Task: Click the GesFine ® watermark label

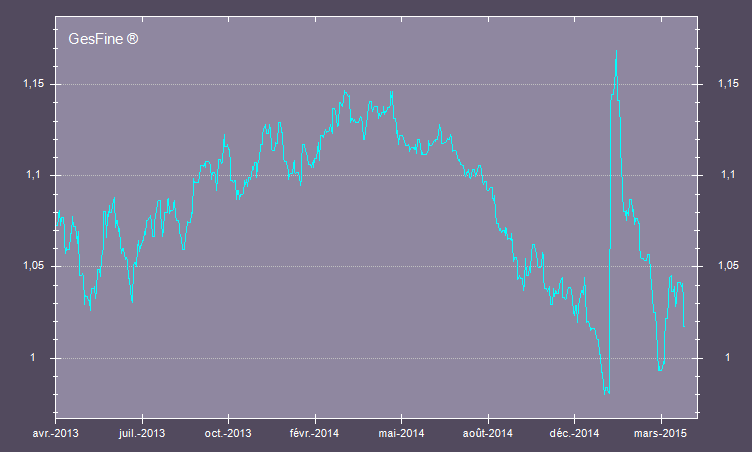Action: click(102, 40)
